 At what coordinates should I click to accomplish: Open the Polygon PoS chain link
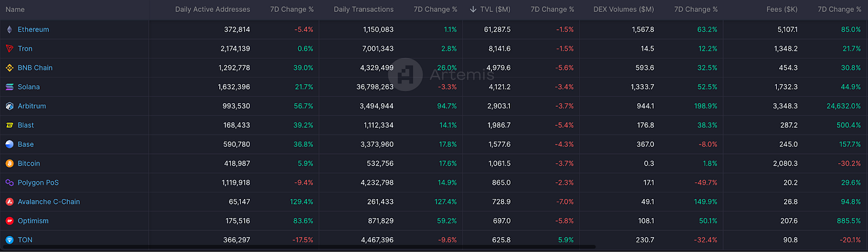(38, 182)
